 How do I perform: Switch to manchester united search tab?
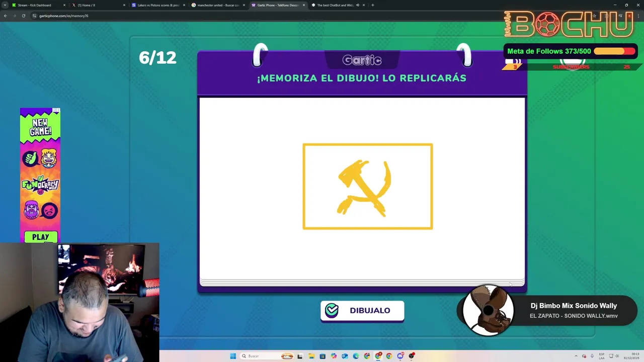218,5
